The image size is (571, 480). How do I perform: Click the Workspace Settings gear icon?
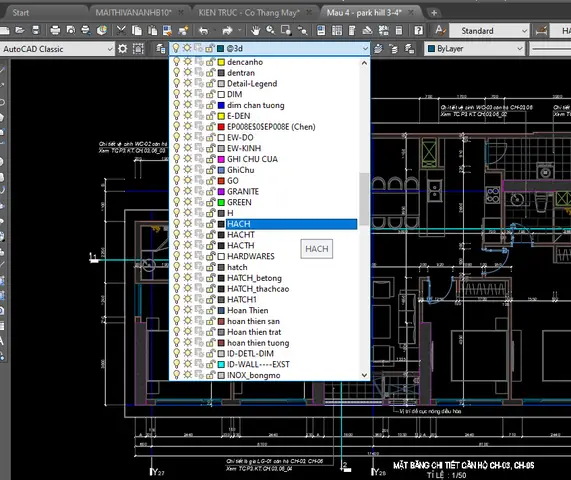(x=122, y=48)
